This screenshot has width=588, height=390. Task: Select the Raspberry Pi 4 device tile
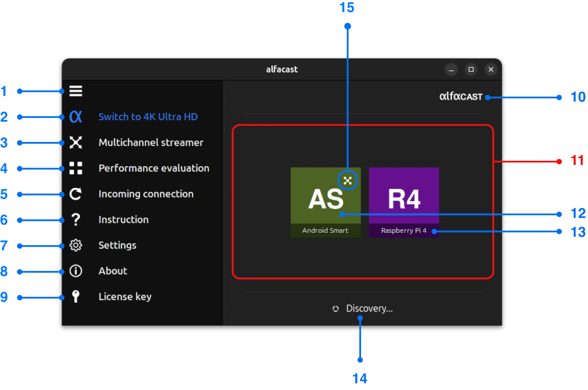click(404, 202)
